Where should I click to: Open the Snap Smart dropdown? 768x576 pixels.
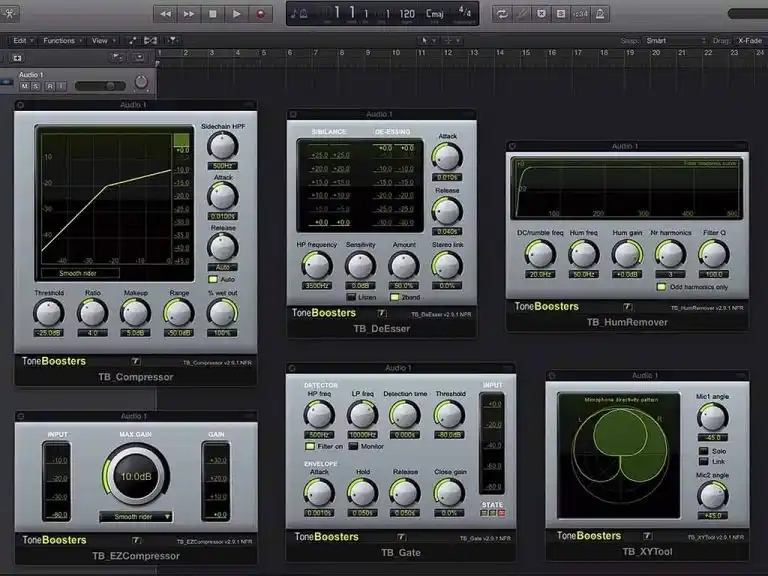pos(675,41)
